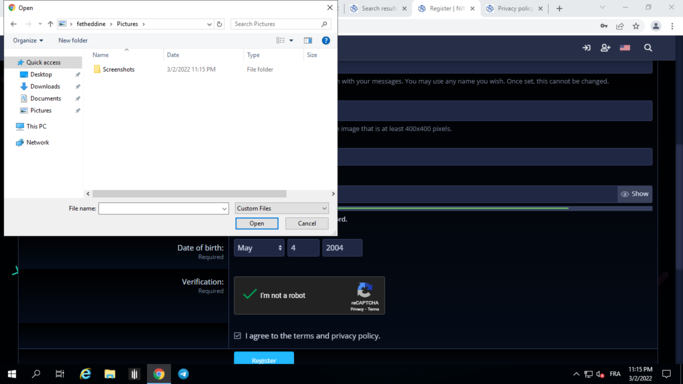
Task: Click the register user icon on the website
Action: click(x=605, y=48)
